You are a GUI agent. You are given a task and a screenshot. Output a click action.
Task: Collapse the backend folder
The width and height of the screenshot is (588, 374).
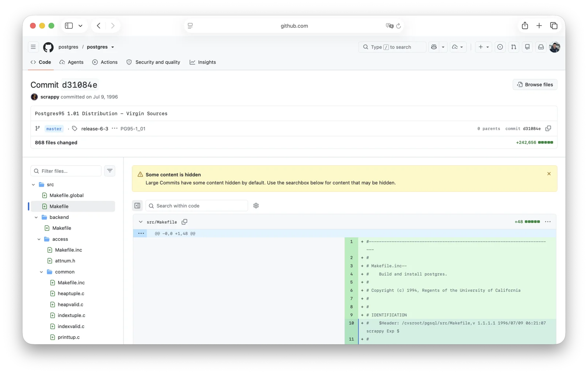tap(36, 217)
